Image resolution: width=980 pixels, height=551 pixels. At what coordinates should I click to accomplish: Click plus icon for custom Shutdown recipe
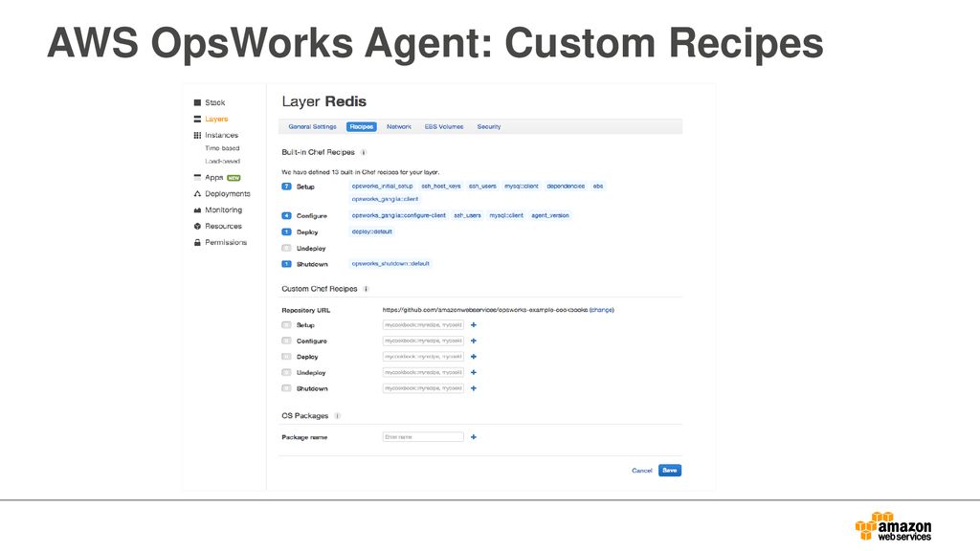point(474,388)
